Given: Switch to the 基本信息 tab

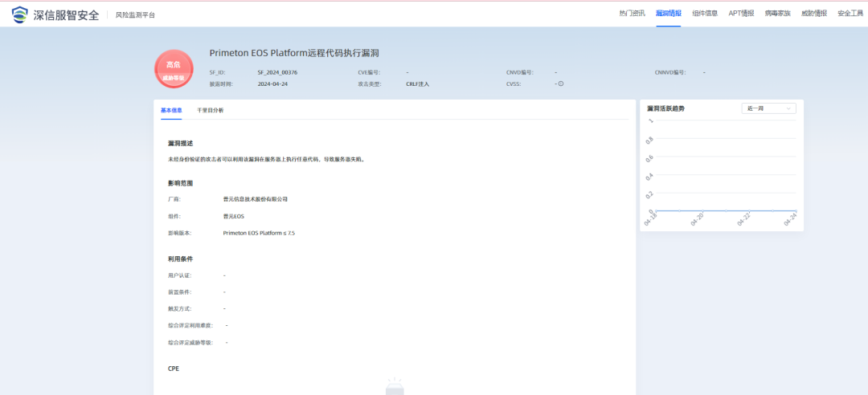Looking at the screenshot, I should [x=171, y=110].
